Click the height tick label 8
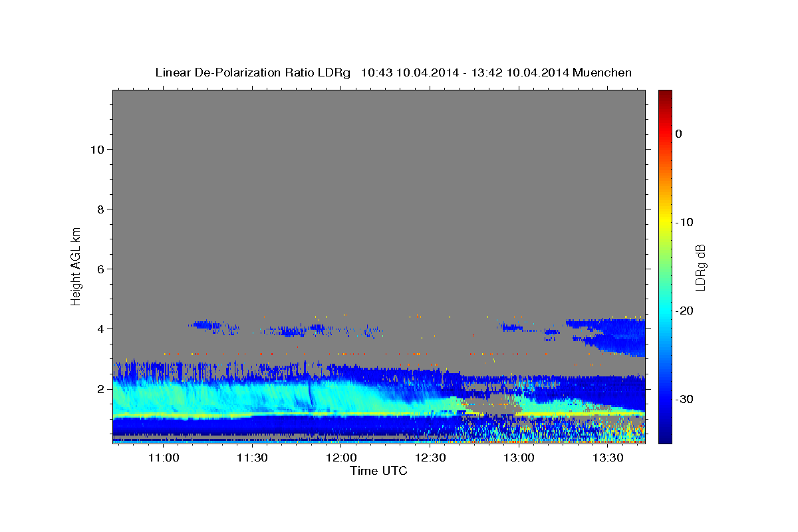The image size is (798, 532). click(101, 209)
